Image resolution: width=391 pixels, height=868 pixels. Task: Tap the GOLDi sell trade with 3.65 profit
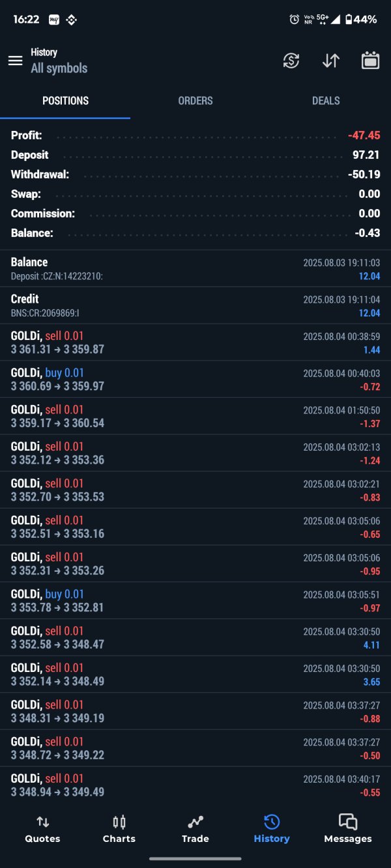(195, 674)
